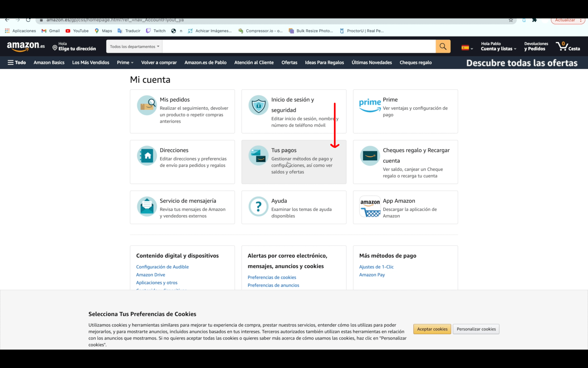Open Ayuda question mark icon
The height and width of the screenshot is (368, 588).
coord(258,206)
